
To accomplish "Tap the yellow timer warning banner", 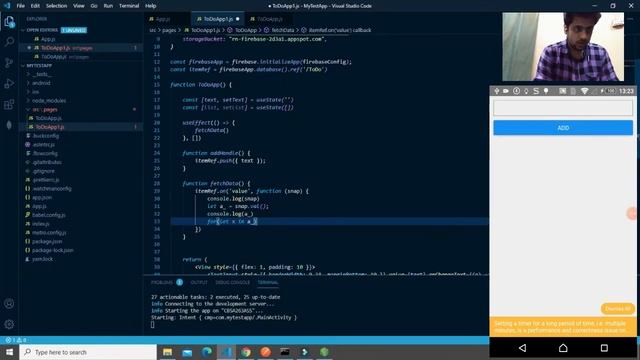I will 562,327.
